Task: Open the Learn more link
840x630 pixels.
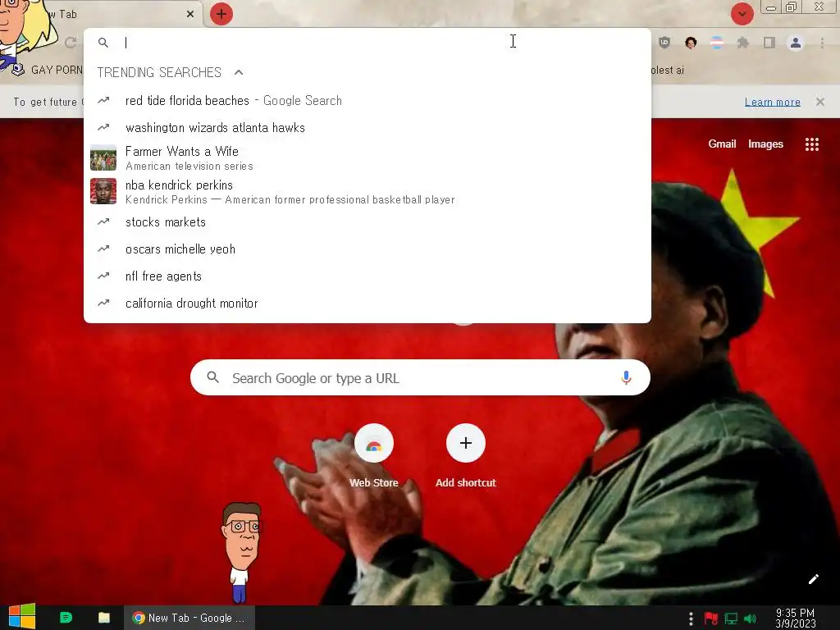Action: click(773, 102)
